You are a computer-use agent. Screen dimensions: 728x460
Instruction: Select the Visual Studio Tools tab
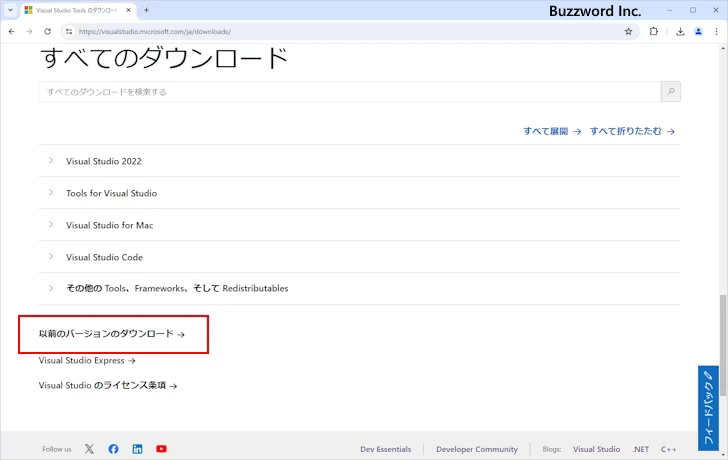click(78, 10)
